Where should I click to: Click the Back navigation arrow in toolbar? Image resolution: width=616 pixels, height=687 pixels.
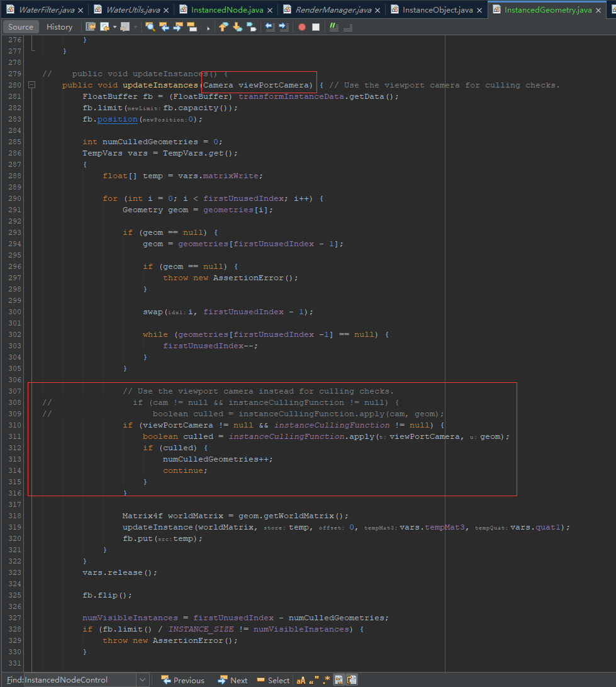point(105,26)
